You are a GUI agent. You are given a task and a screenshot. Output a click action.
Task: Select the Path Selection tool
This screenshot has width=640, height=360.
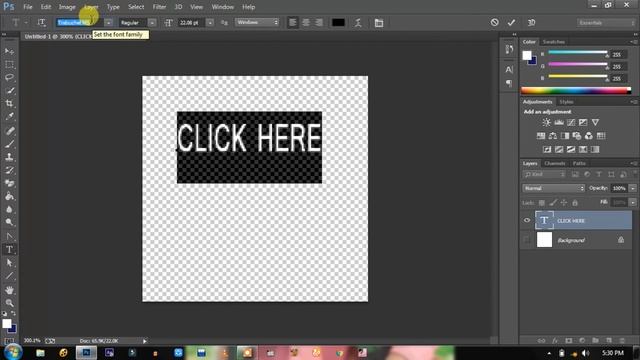9,263
